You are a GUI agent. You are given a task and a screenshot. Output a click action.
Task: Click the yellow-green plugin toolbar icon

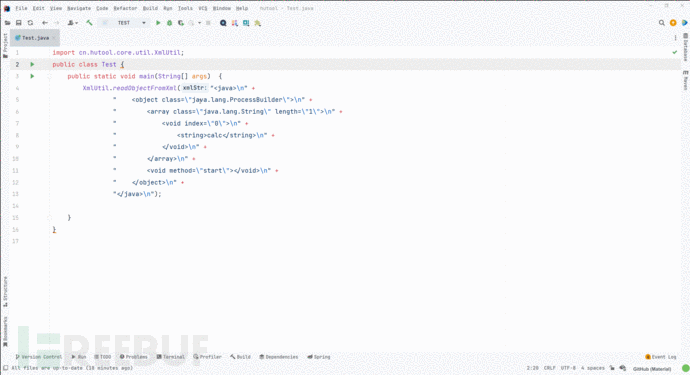tap(257, 23)
